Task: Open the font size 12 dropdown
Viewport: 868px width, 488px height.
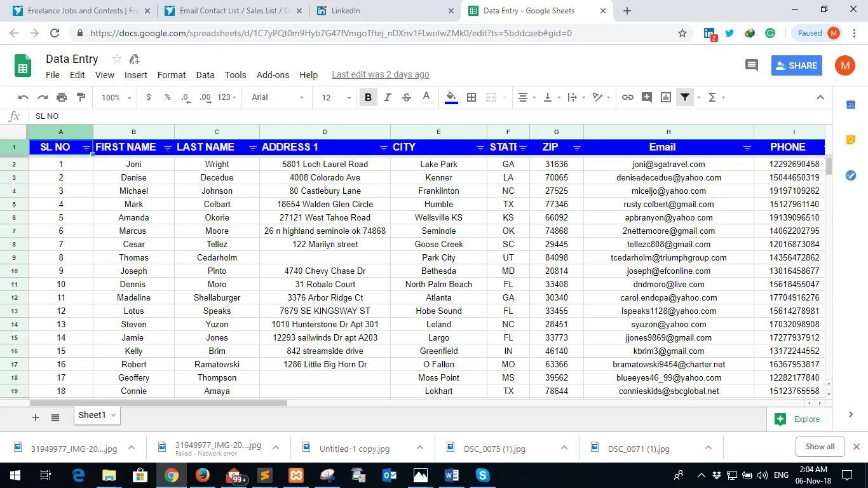Action: coord(336,97)
